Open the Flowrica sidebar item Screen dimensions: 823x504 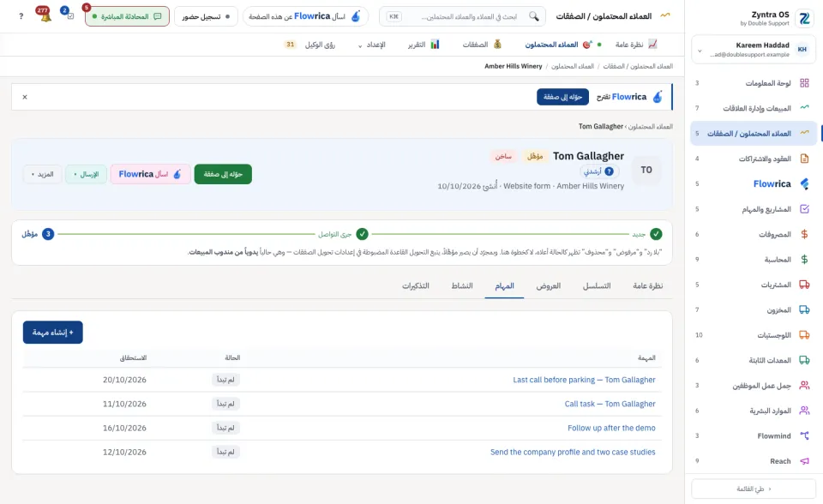coord(754,183)
